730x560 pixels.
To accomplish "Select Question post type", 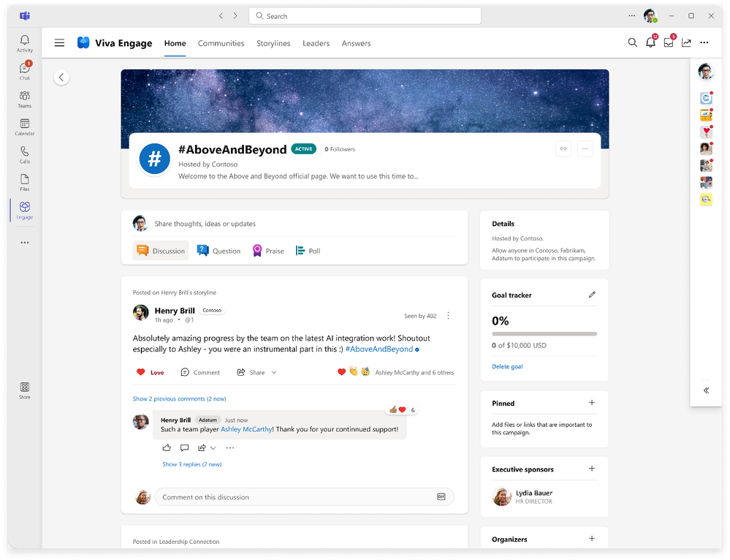I will [x=218, y=251].
